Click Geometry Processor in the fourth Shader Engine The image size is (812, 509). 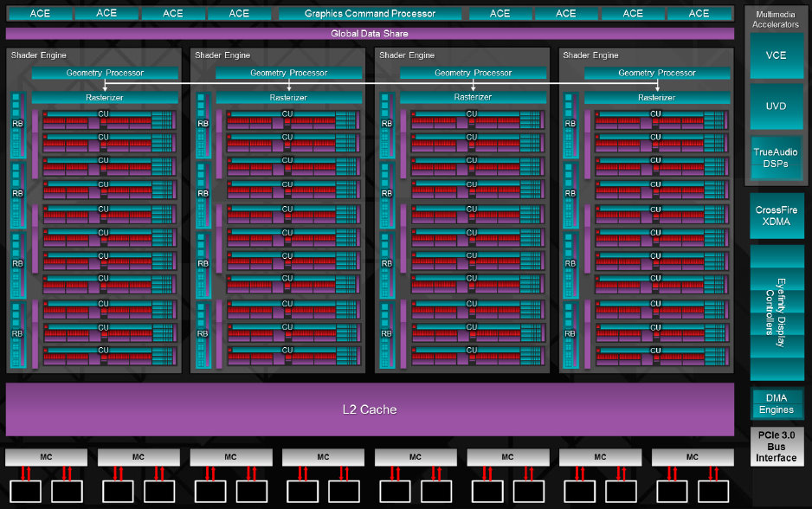coord(657,73)
